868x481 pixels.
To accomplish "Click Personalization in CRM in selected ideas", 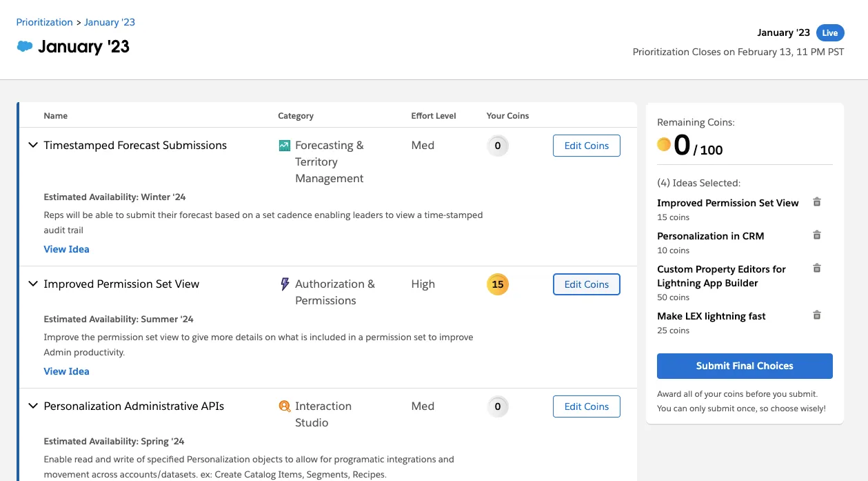I will 711,236.
